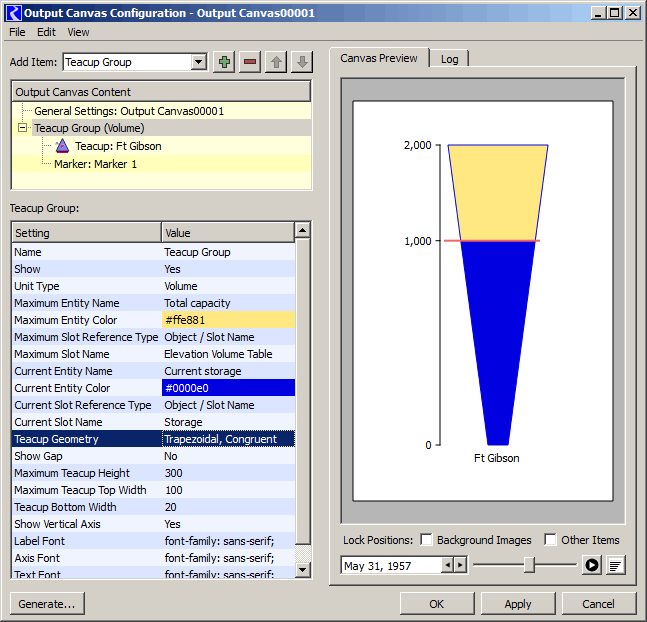Viewport: 647px width, 622px height.
Task: Click the 'Total capacity' value cell
Action: (228, 303)
